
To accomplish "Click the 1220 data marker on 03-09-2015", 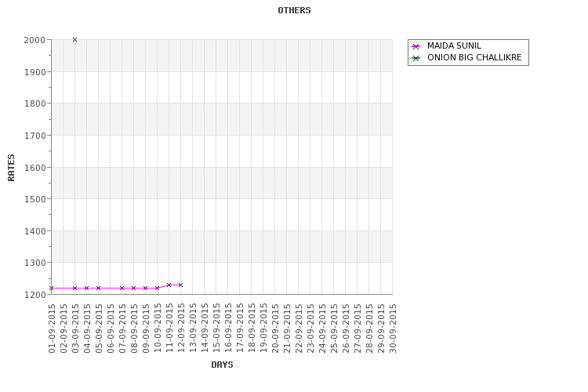I will coord(74,288).
